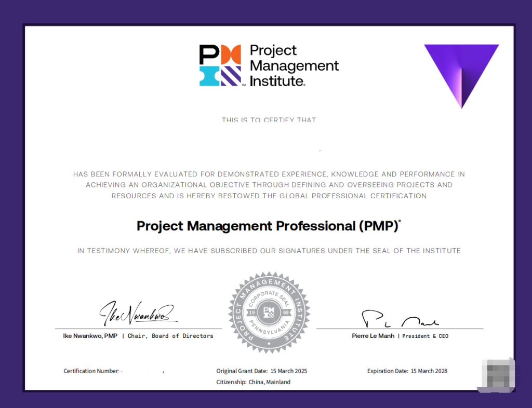Click the "Chair, Board of Directors" title
The height and width of the screenshot is (408, 532).
tap(170, 336)
